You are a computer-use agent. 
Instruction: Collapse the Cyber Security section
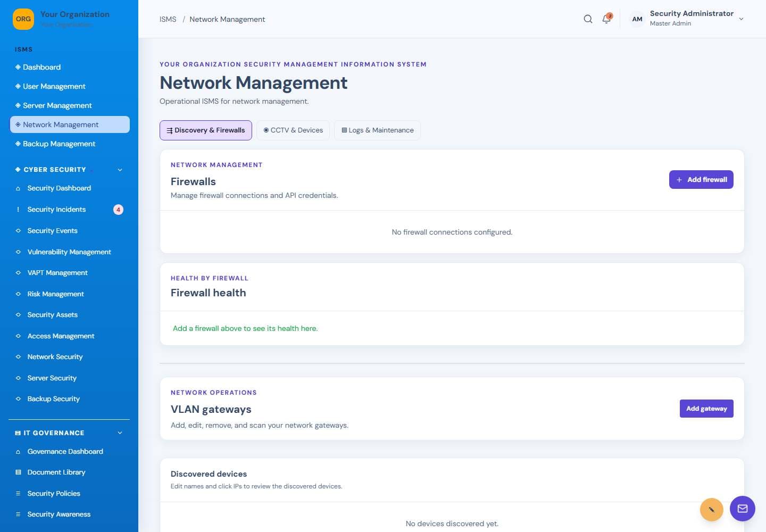click(x=120, y=170)
